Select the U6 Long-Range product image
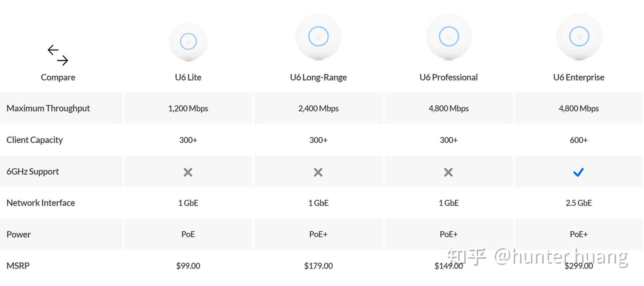This screenshot has height=286, width=644. click(318, 37)
